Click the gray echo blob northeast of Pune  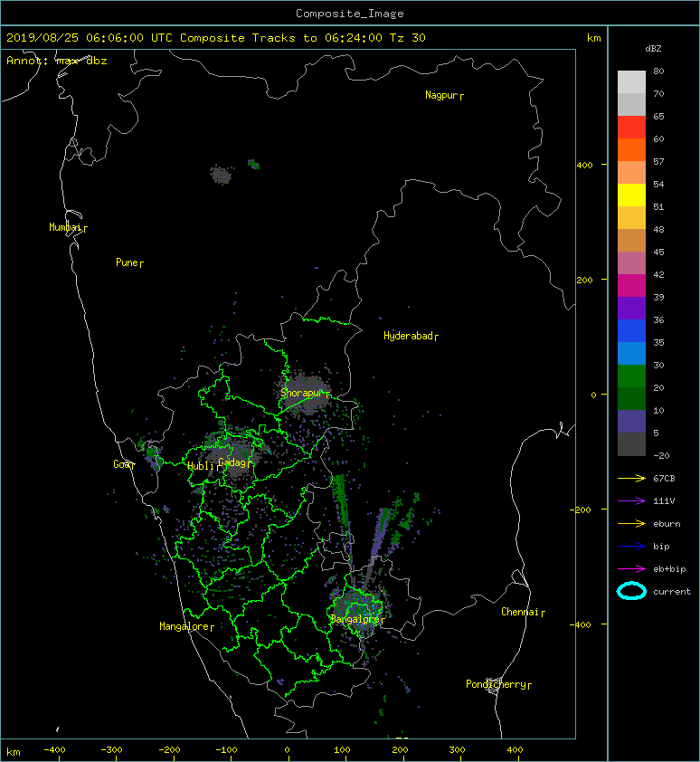pyautogui.click(x=221, y=175)
